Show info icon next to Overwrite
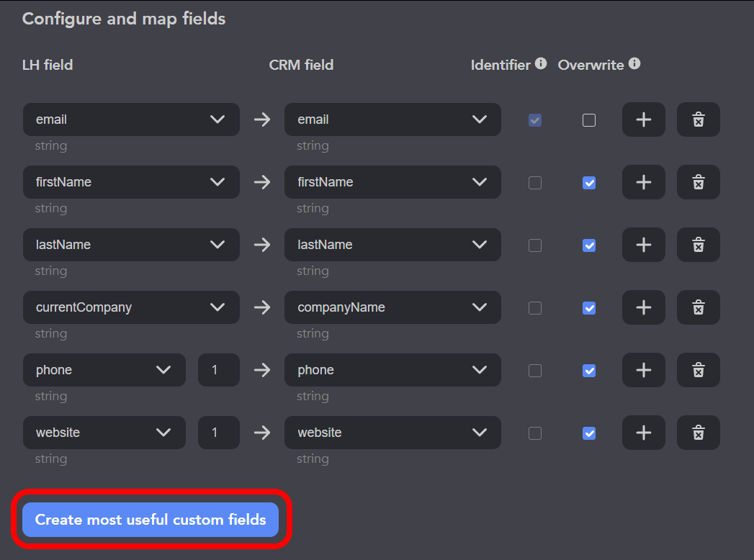 (634, 63)
